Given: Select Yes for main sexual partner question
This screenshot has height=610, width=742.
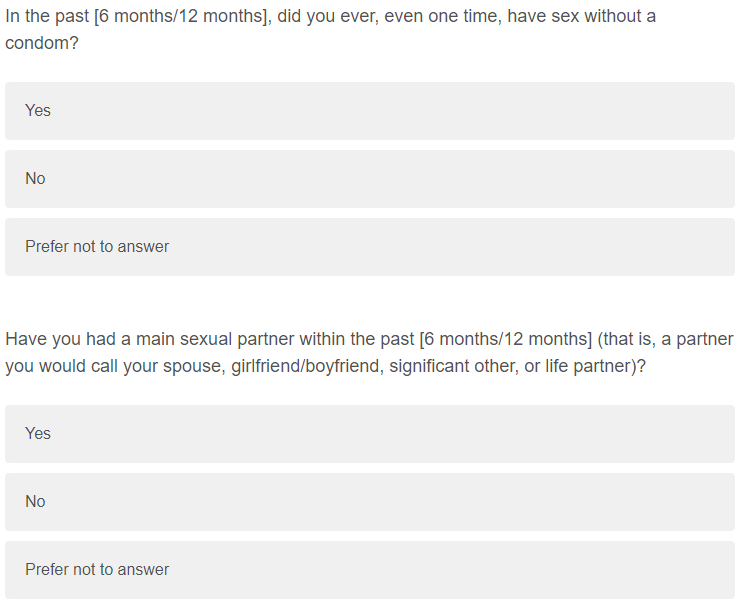Looking at the screenshot, I should coord(369,434).
